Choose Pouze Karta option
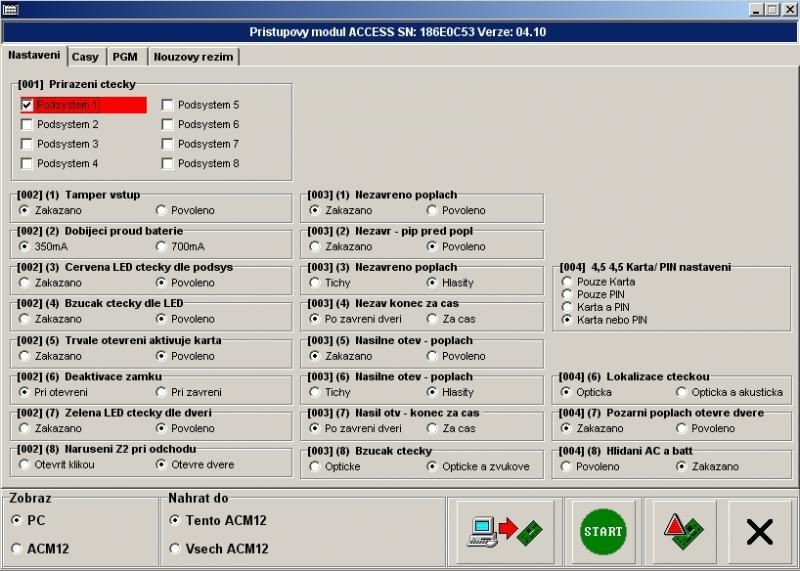Image resolution: width=800 pixels, height=571 pixels. click(x=567, y=282)
